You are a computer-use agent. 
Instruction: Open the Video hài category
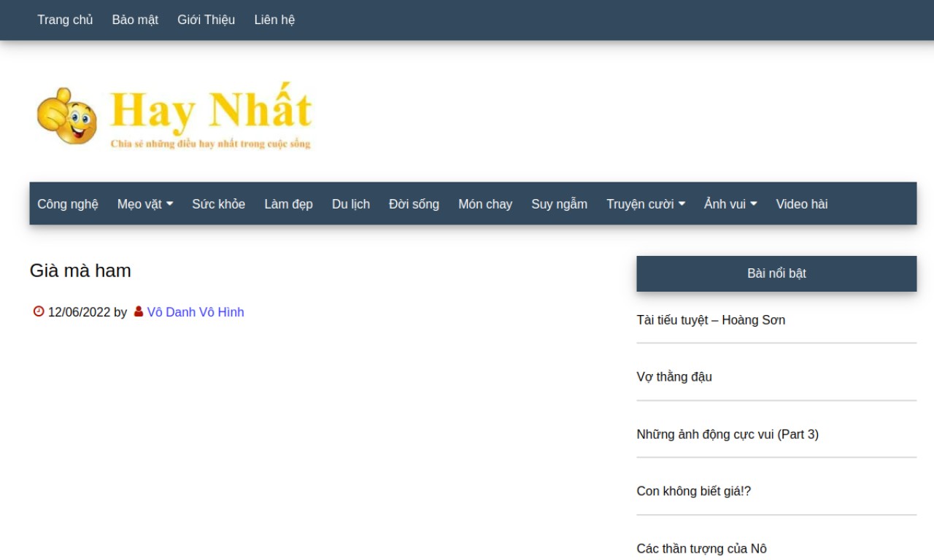pyautogui.click(x=801, y=204)
